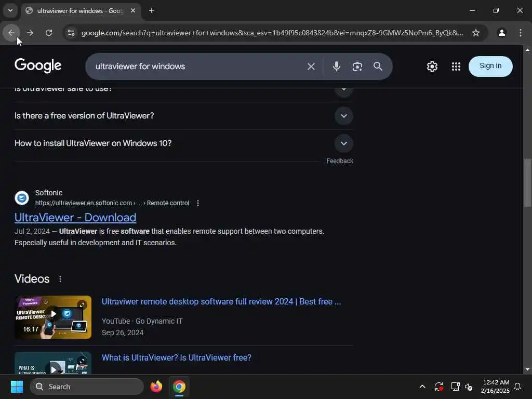Open the Google apps grid
The image size is (532, 399).
tap(456, 66)
